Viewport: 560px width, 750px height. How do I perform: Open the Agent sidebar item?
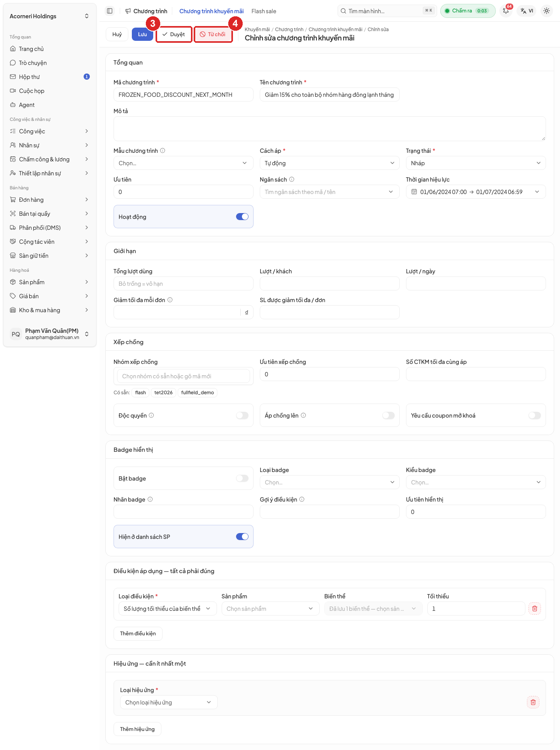(50, 105)
